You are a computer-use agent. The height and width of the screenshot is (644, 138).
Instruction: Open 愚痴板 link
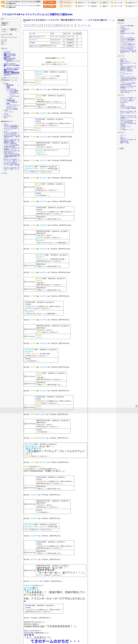click(8, 103)
